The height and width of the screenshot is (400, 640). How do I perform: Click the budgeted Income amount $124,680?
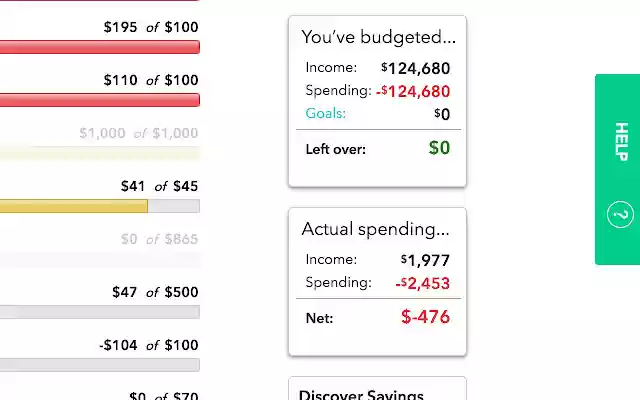[415, 69]
